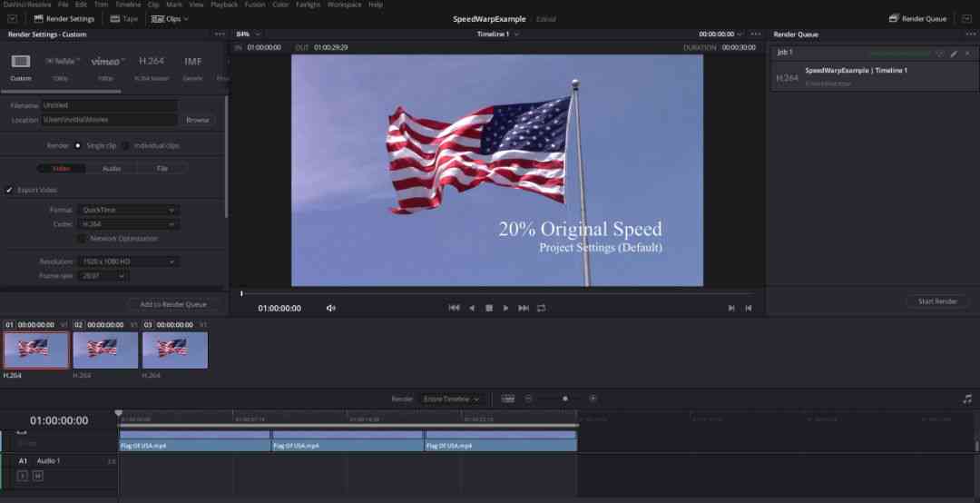This screenshot has width=980, height=503.
Task: Open Render Settings panel options menu
Action: 220,35
